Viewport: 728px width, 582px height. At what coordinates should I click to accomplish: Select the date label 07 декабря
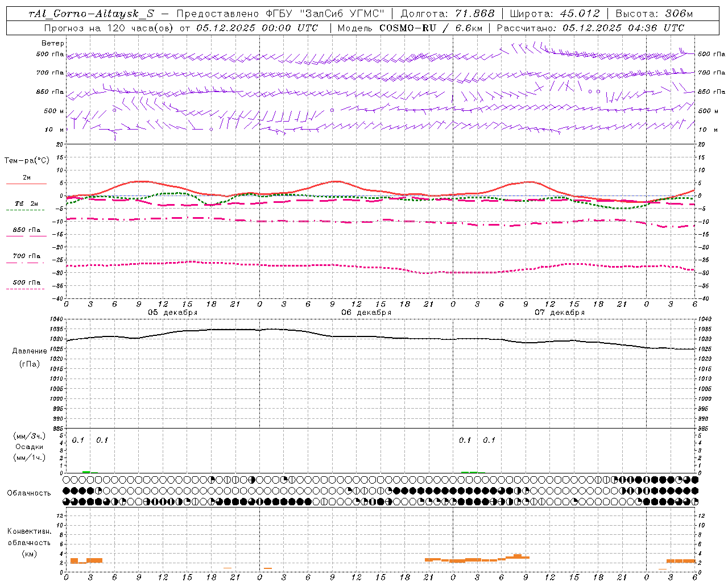pos(560,313)
